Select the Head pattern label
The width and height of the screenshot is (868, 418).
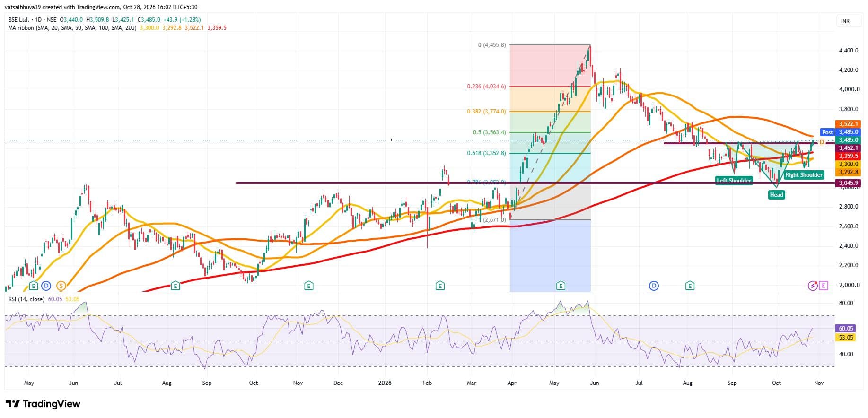click(x=776, y=194)
